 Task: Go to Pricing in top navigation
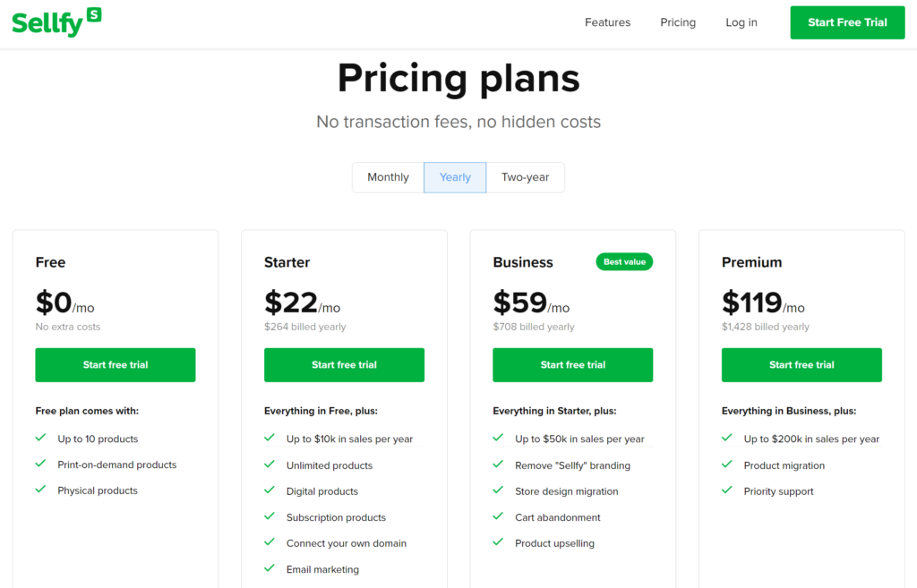click(678, 22)
